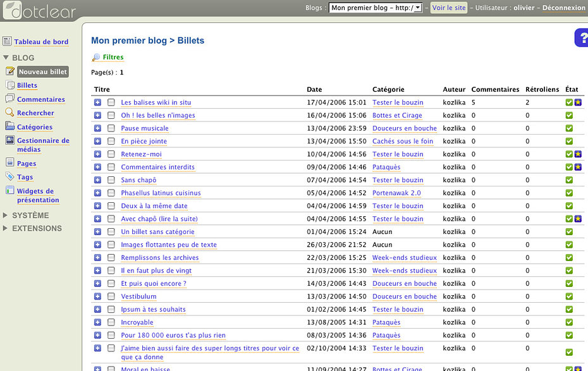Tick the checkbox next to 'Retenez-moi'
The height and width of the screenshot is (371, 588).
tap(111, 154)
